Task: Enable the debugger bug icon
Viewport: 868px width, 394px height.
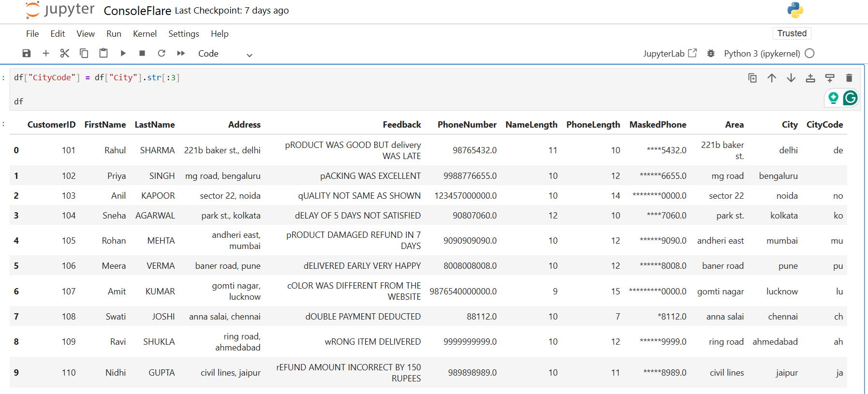Action: click(x=710, y=53)
